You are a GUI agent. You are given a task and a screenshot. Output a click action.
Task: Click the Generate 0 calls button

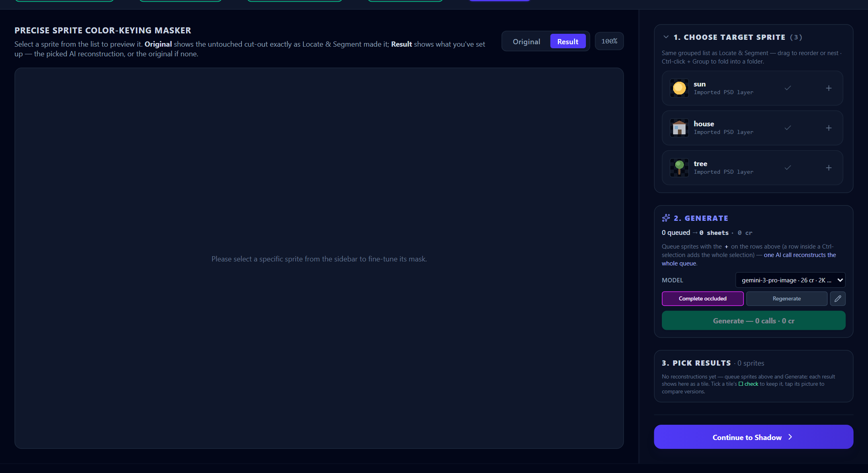click(x=753, y=321)
